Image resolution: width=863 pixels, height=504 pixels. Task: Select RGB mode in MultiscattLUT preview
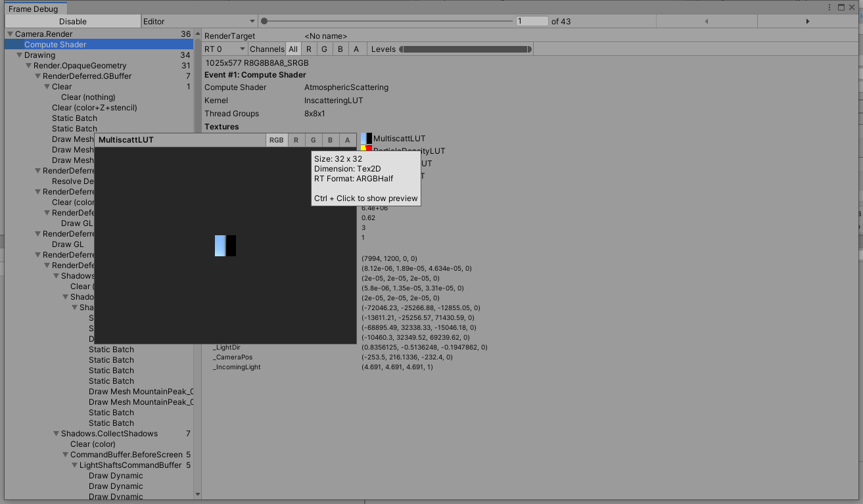277,140
